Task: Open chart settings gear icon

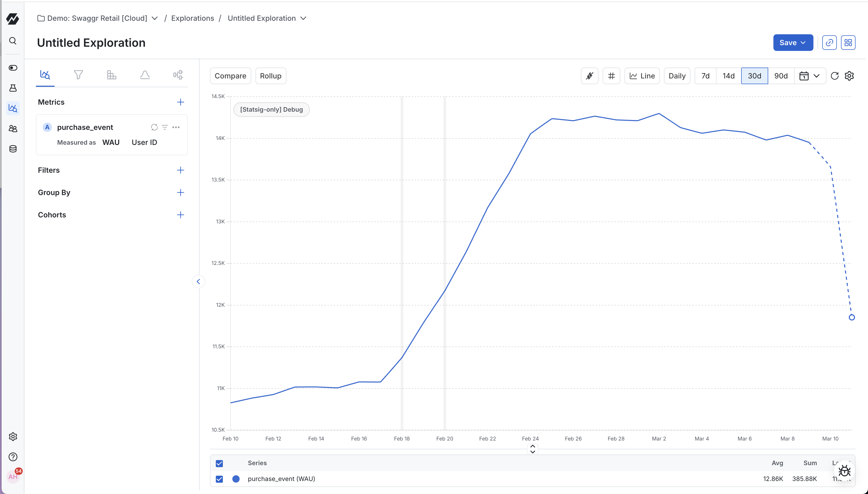Action: (x=849, y=76)
